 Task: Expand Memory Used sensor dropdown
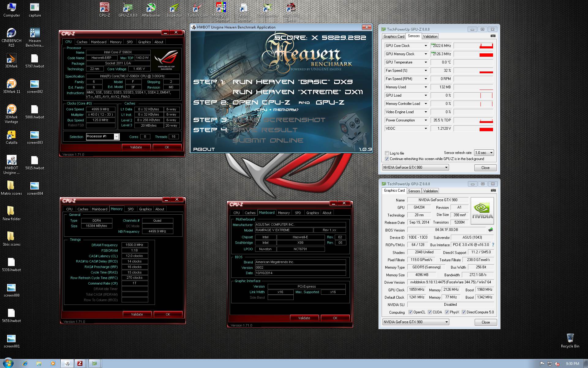(425, 87)
